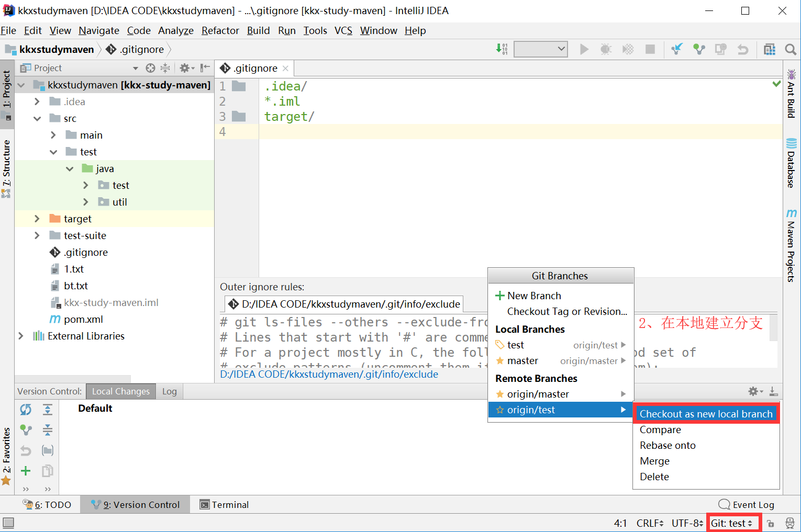Open the run configuration dropdown
Viewport: 801px width, 532px height.
pyautogui.click(x=541, y=49)
